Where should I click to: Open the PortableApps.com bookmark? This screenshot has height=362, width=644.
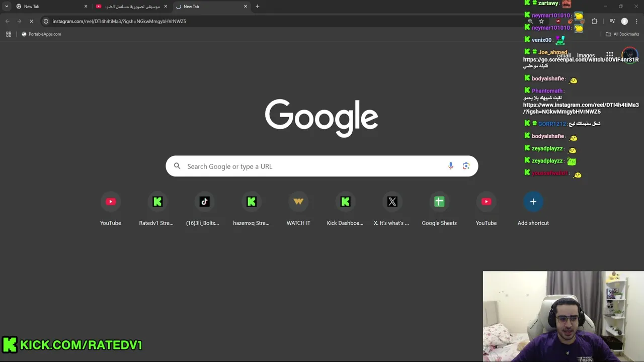click(x=41, y=34)
